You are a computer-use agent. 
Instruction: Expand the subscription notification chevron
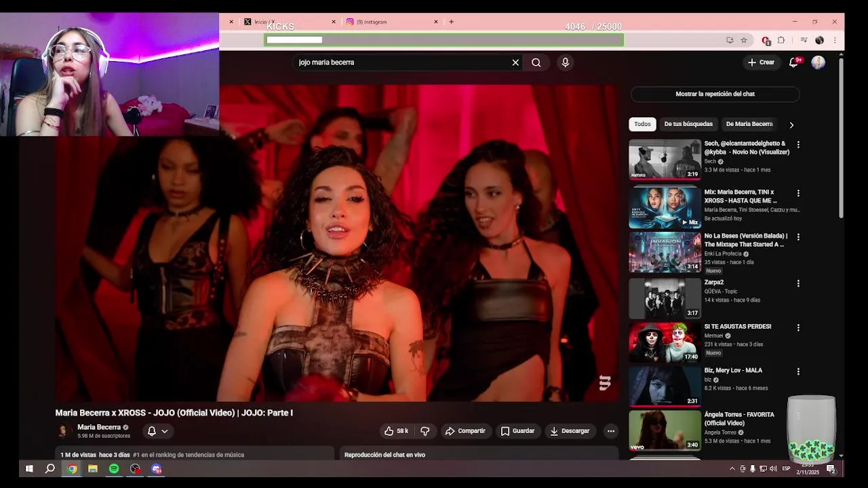point(164,431)
